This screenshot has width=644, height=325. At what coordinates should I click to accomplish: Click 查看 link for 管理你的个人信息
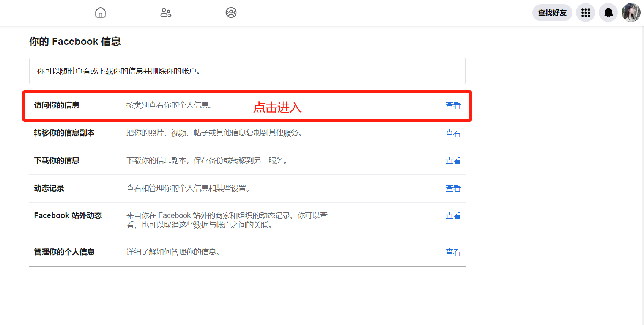point(453,252)
